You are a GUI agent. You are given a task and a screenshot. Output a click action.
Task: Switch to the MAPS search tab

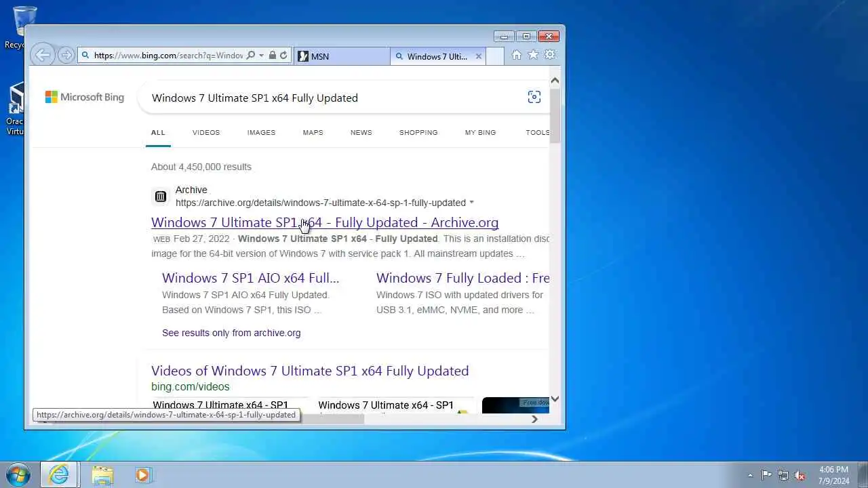coord(313,132)
